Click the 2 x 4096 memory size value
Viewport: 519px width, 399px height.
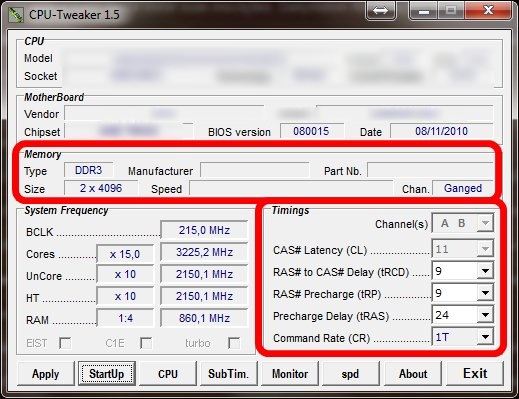101,188
